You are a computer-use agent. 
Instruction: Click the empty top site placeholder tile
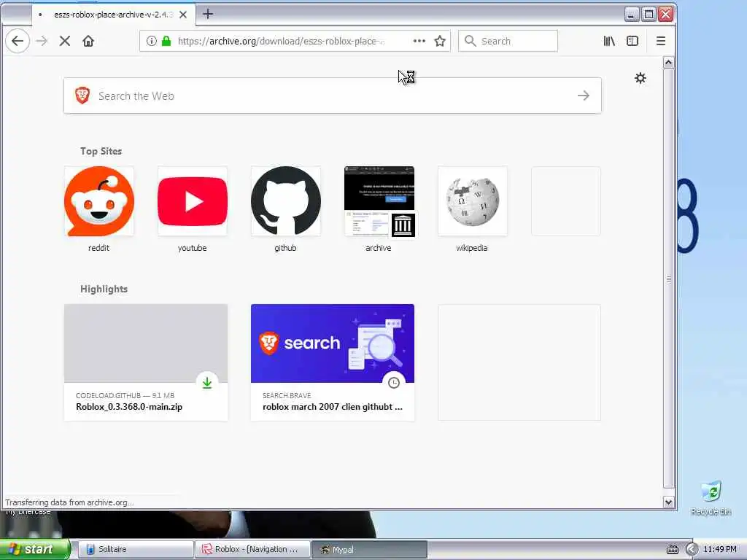click(x=566, y=201)
